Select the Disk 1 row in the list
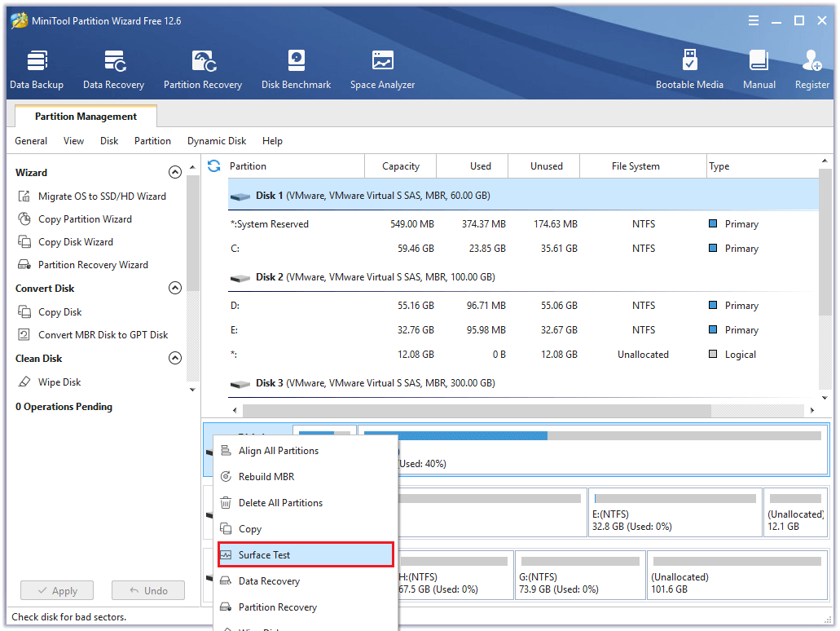This screenshot has height=631, width=840. [x=523, y=196]
